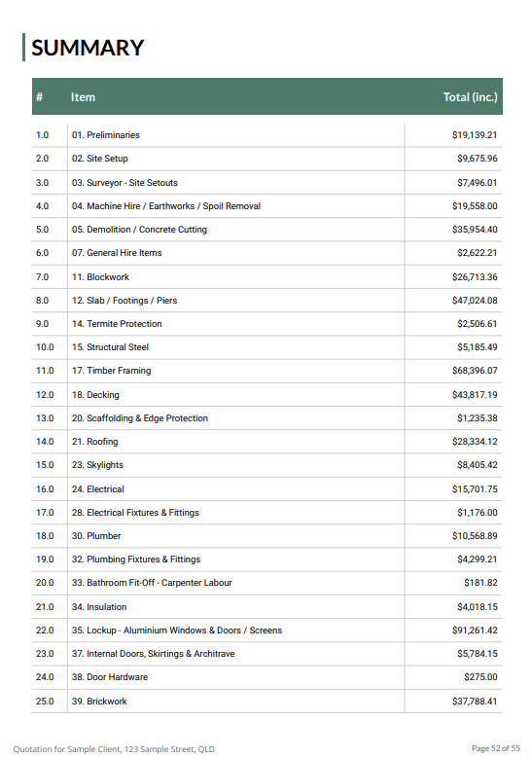Click the $275.00 Door Hardware total
This screenshot has height=757, width=532.
pos(480,677)
